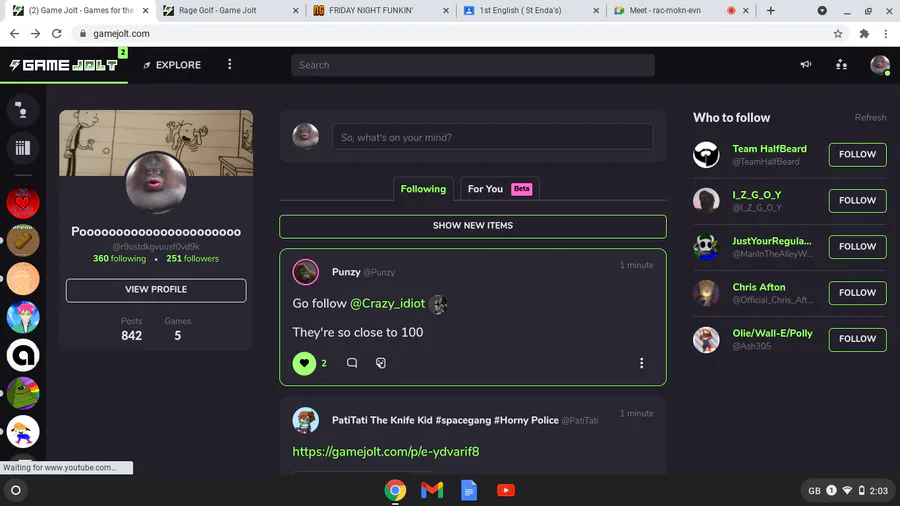Open the orange circle community icon
900x506 pixels.
pos(23,279)
